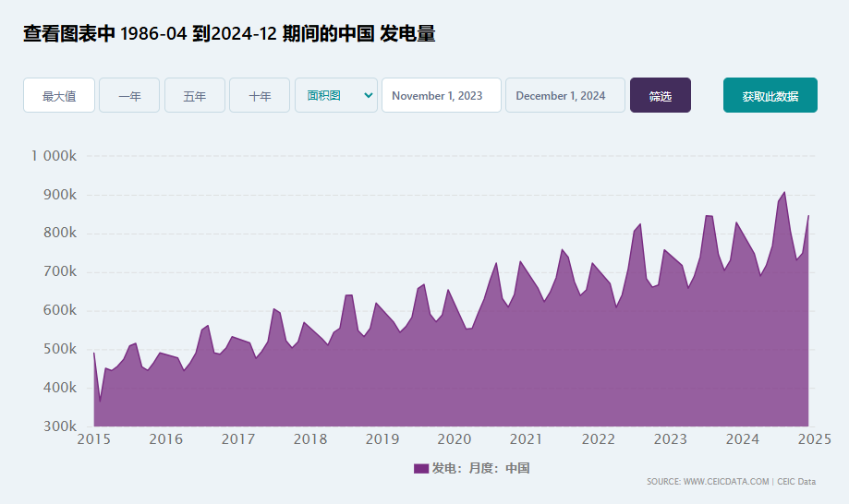Click the CEIC Data credit text

(x=796, y=481)
